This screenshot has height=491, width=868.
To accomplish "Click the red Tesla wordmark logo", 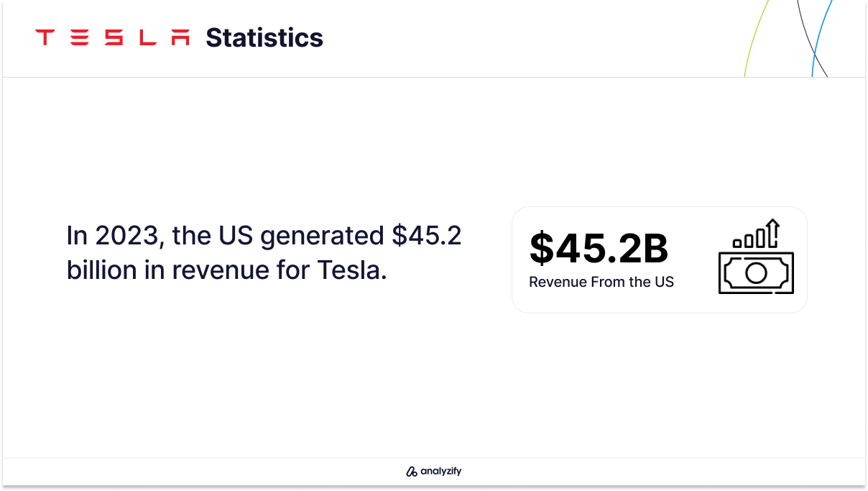I will pos(113,37).
